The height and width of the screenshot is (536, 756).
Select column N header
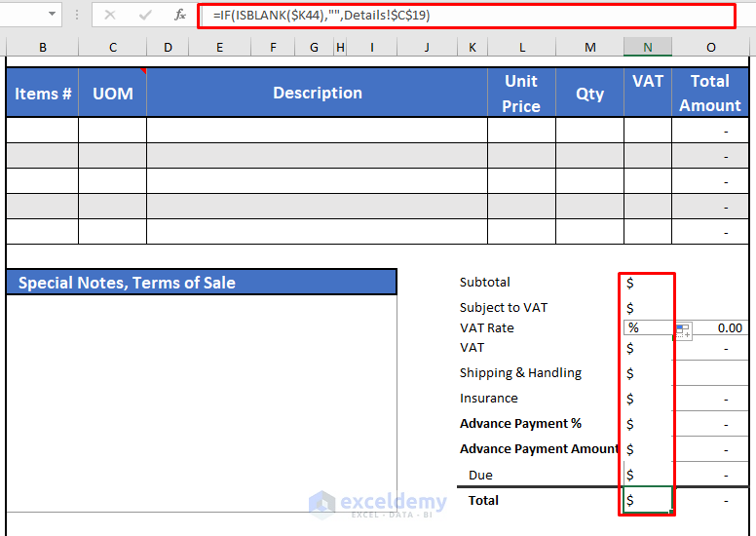coord(648,48)
